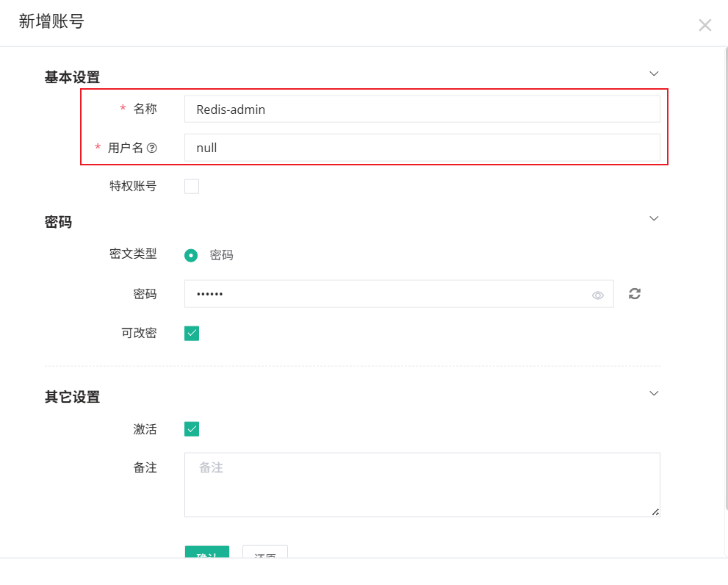The width and height of the screenshot is (728, 585).
Task: Collapse the 密码 section chevron
Action: [654, 218]
